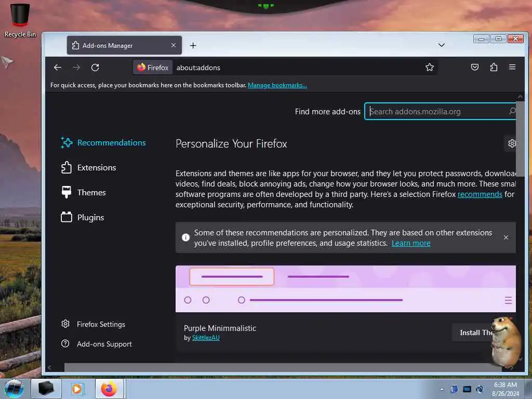Click the clock showing 6:38 AM
This screenshot has width=532, height=399.
tap(506, 389)
